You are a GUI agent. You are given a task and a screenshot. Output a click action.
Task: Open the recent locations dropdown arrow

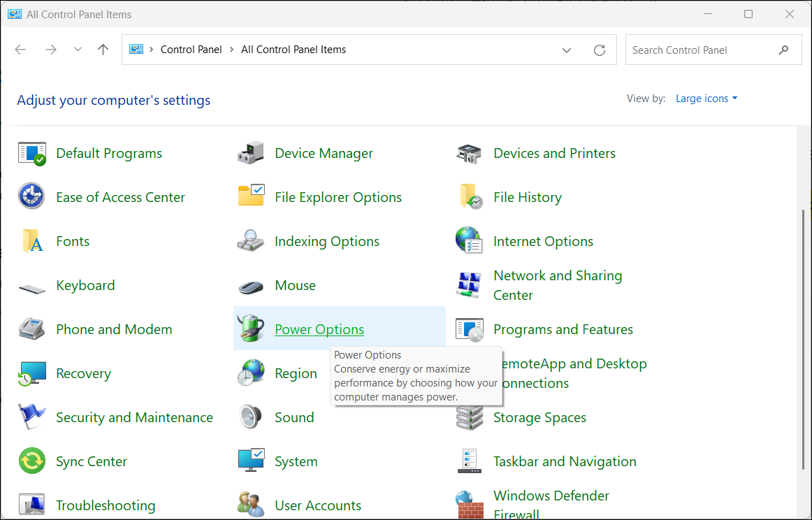[x=78, y=50]
